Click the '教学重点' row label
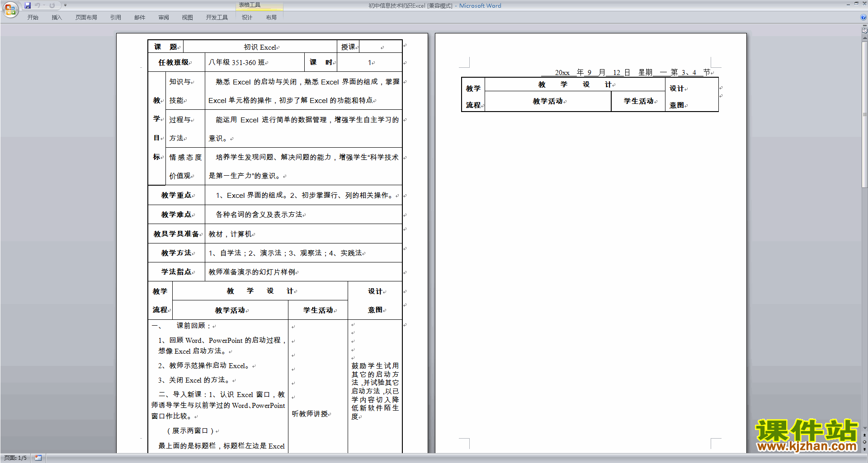Image resolution: width=868 pixels, height=463 pixels. pyautogui.click(x=176, y=195)
